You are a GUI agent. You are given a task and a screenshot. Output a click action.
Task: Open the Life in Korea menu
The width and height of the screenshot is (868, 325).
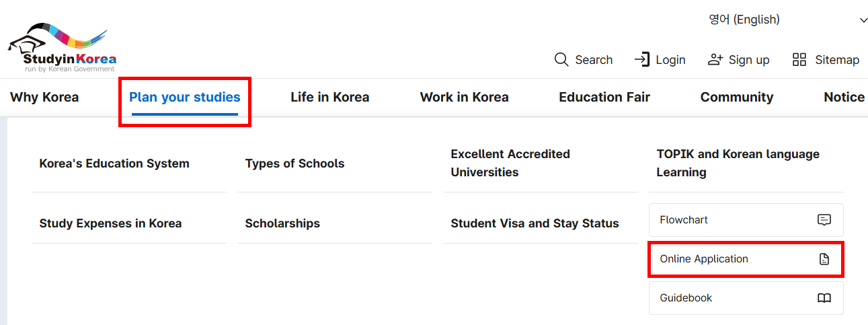click(330, 97)
